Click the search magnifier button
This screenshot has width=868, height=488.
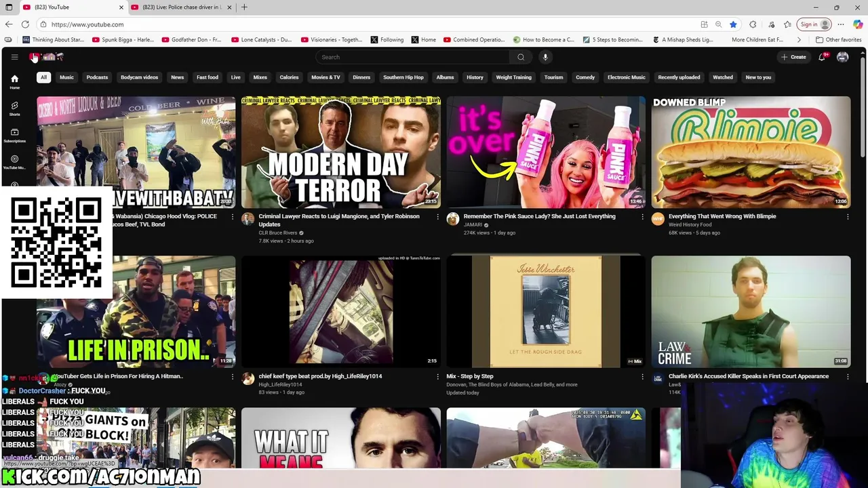point(521,57)
